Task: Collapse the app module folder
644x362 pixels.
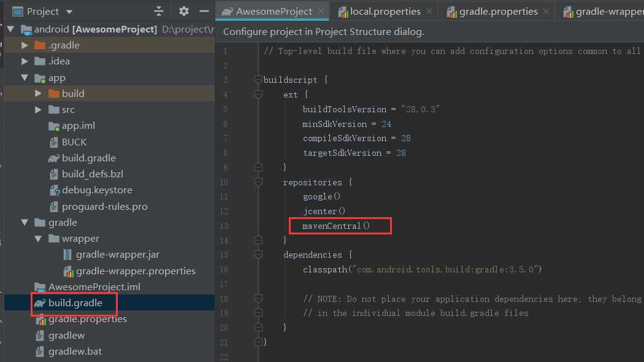Action: click(x=25, y=77)
